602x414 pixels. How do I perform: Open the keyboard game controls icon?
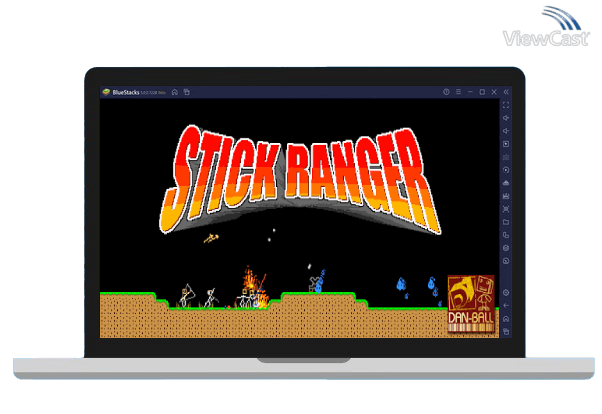tap(506, 157)
